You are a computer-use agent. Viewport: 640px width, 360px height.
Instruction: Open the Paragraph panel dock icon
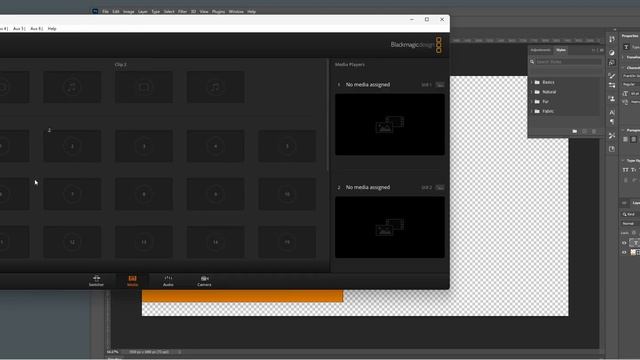(612, 122)
